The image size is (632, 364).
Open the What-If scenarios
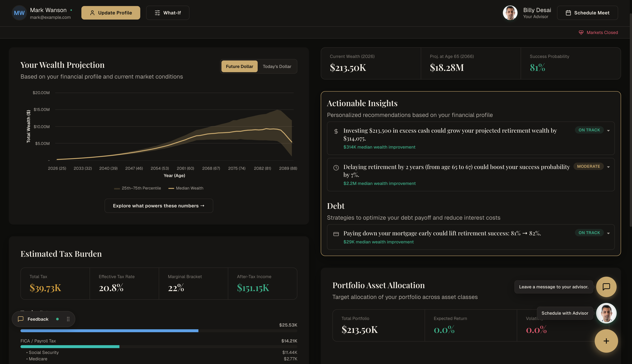[x=168, y=13]
